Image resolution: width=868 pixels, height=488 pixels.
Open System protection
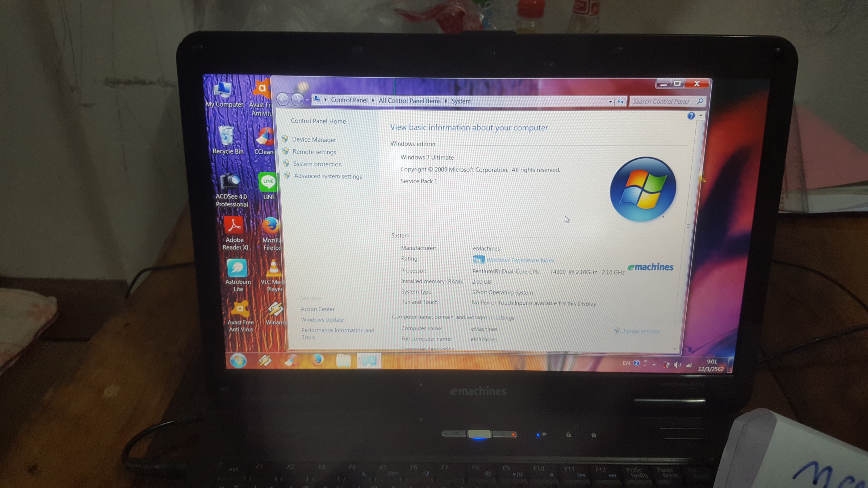tap(317, 164)
